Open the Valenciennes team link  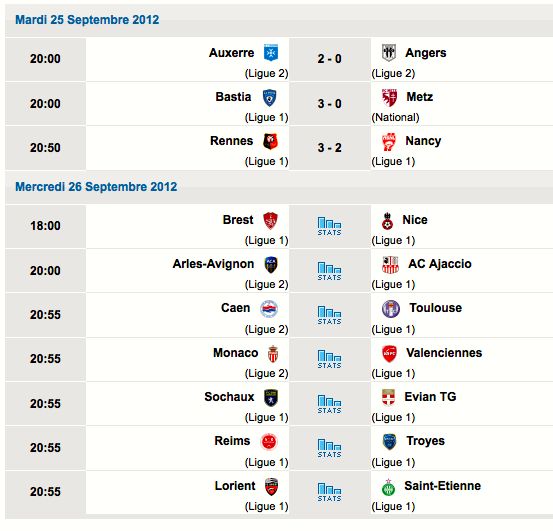(444, 353)
